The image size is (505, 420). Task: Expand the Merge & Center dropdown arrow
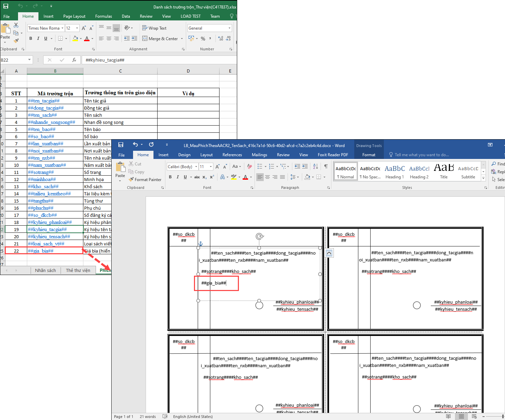(x=182, y=39)
